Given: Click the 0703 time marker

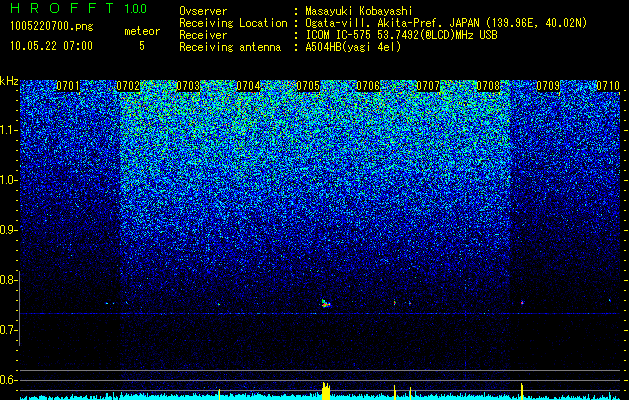Looking at the screenshot, I should click(188, 86).
